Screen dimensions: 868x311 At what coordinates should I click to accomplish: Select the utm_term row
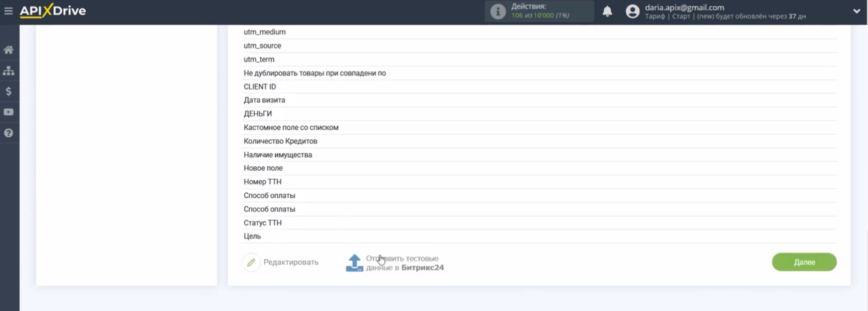[x=540, y=59]
